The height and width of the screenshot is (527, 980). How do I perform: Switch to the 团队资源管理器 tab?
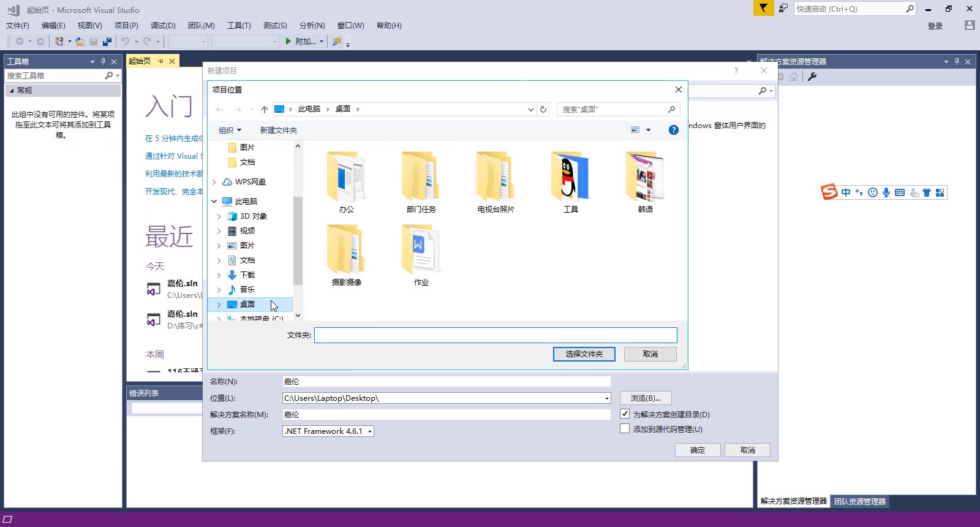click(x=860, y=501)
